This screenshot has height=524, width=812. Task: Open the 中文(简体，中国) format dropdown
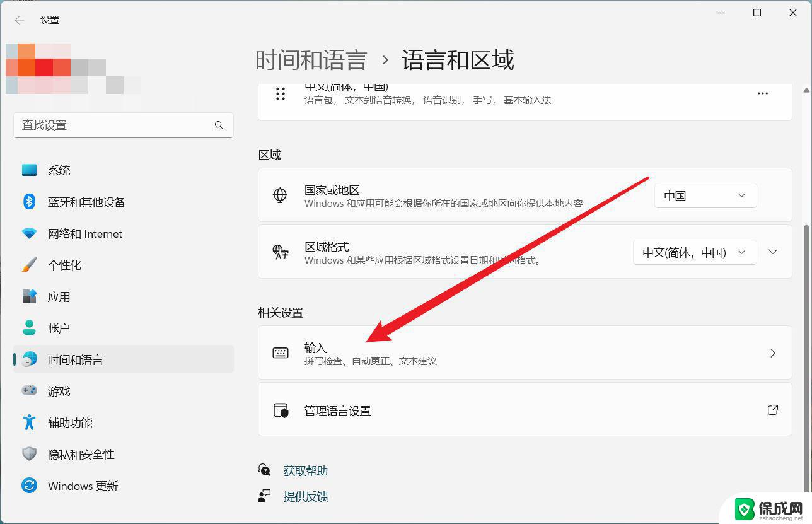695,252
